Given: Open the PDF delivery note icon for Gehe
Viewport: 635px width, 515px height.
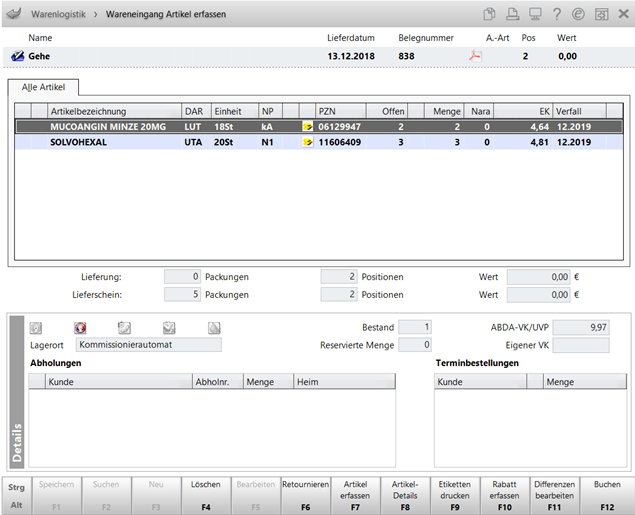Looking at the screenshot, I should coord(475,55).
